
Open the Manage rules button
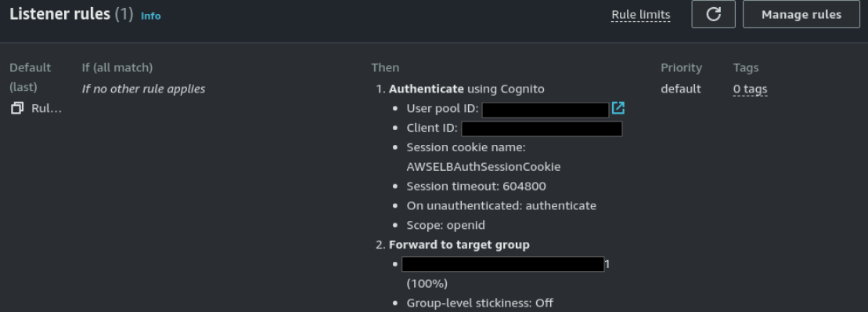(801, 14)
